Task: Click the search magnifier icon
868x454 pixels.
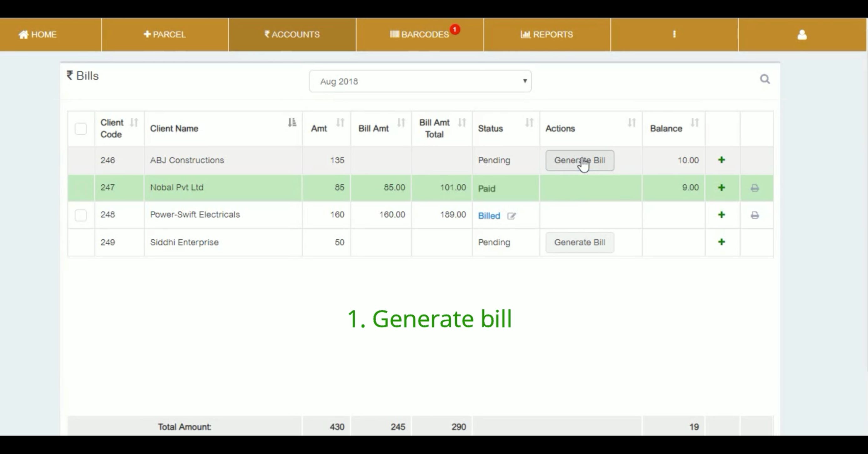Action: (x=765, y=79)
